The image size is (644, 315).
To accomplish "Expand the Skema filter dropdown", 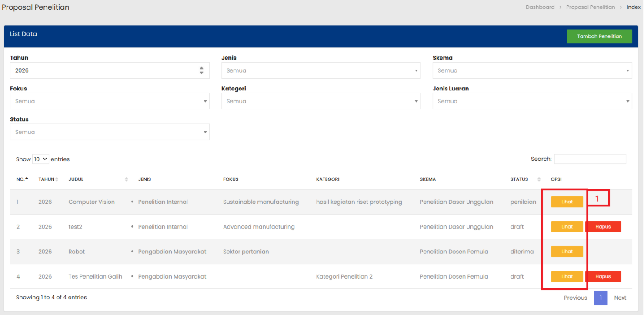I will pos(532,70).
